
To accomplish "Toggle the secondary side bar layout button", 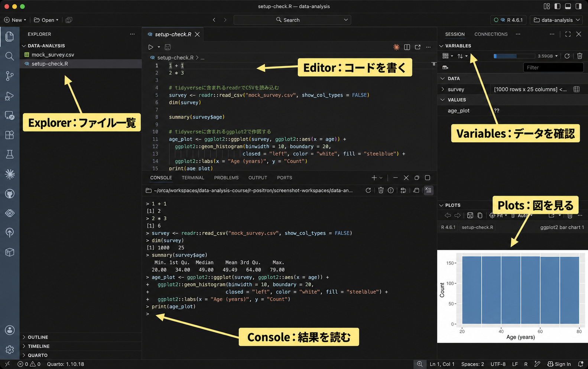I will (579, 6).
